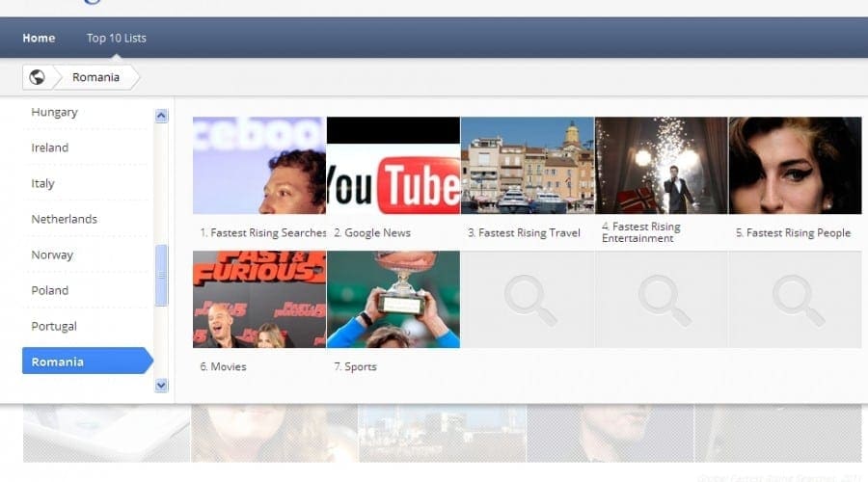Viewport: 868px width, 482px height.
Task: Open Fastest Rising Searches thumbnail
Action: 259,166
